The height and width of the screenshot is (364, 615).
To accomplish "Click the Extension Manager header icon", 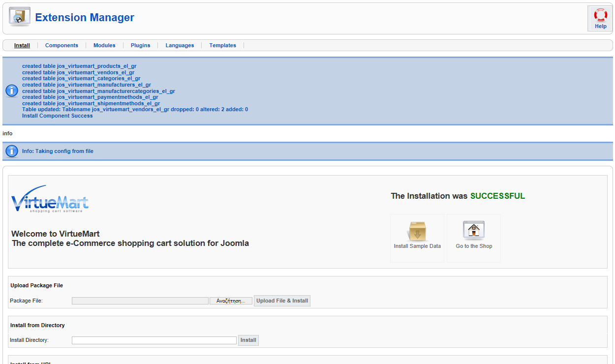I will coord(20,17).
